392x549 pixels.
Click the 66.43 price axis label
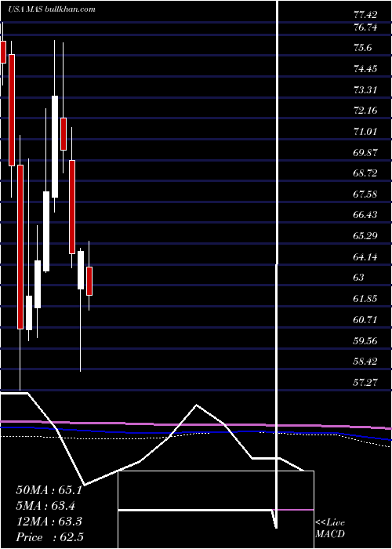tap(365, 215)
